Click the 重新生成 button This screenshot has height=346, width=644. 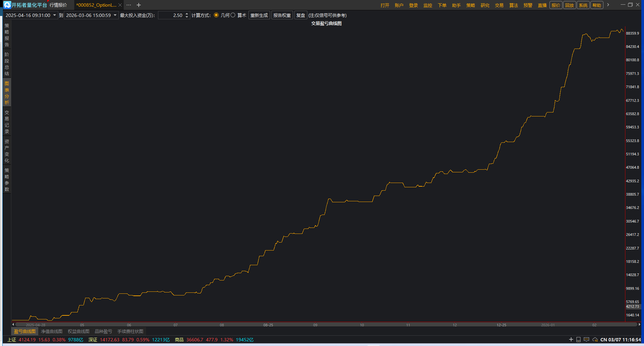pos(259,15)
